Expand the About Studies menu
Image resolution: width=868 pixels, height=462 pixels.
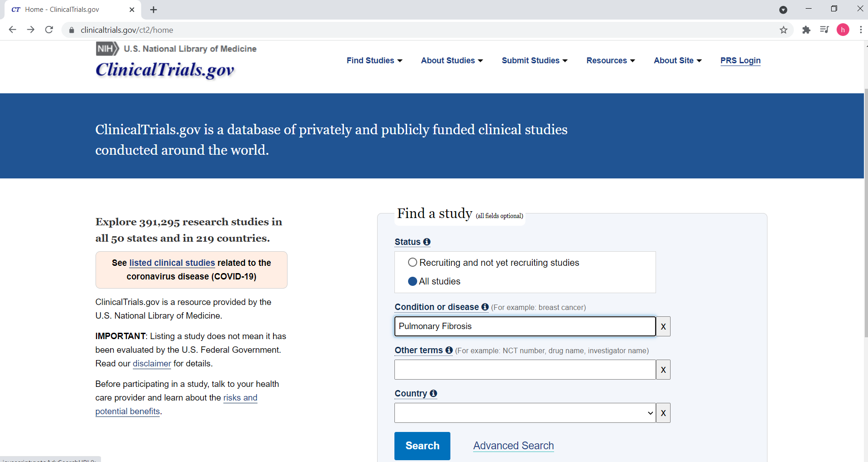(x=452, y=61)
